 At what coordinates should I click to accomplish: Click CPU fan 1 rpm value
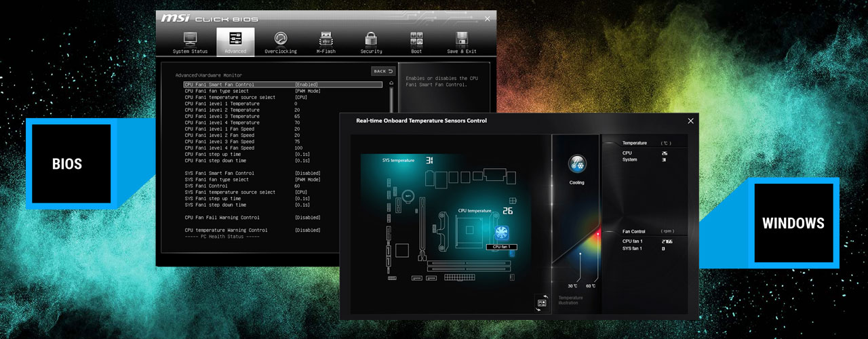point(667,241)
